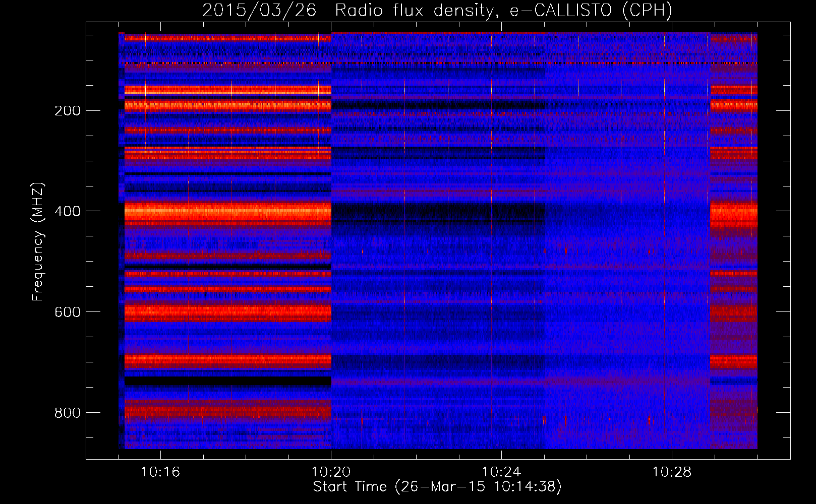The width and height of the screenshot is (816, 504).
Task: Click the 200 frequency tick label
Action: pos(67,111)
